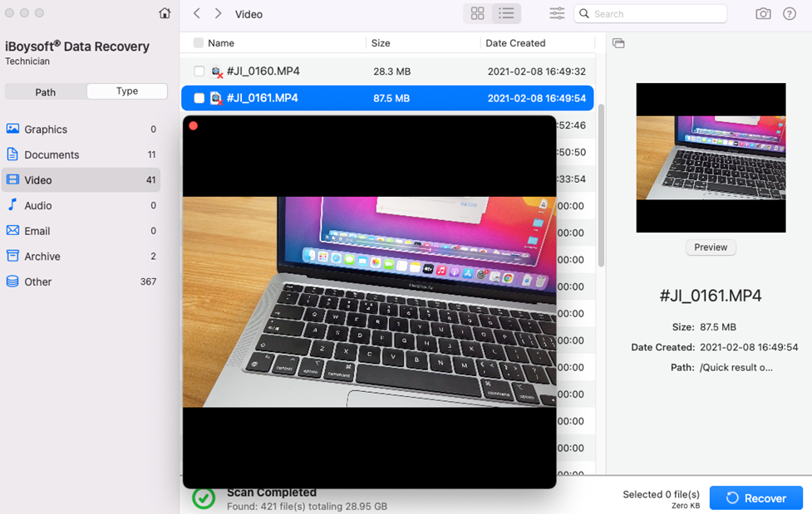Check the #JI_0160.MP4 file checkbox
Screen dimensions: 812x514
pos(199,71)
